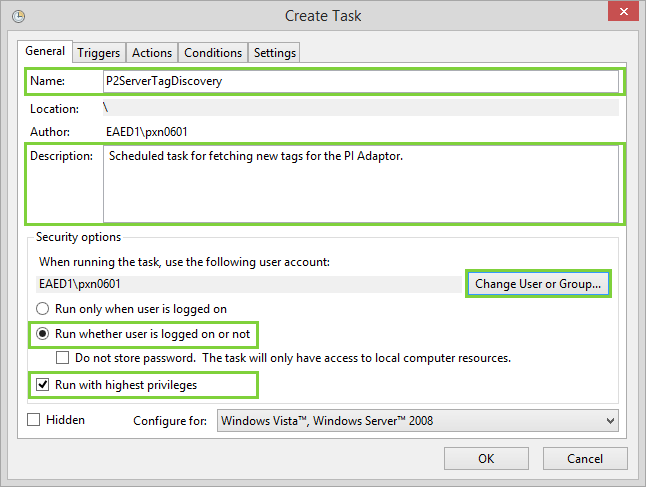The height and width of the screenshot is (487, 646).
Task: Confirm the task with OK
Action: tap(486, 459)
